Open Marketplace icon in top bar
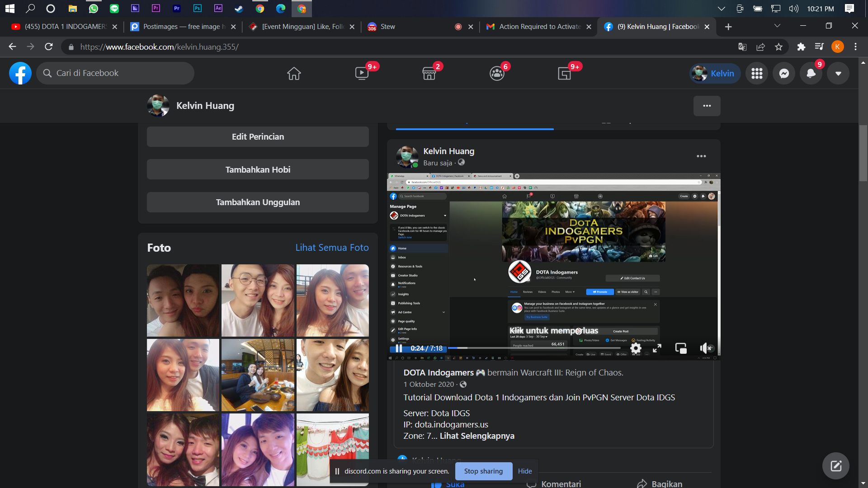 (429, 73)
